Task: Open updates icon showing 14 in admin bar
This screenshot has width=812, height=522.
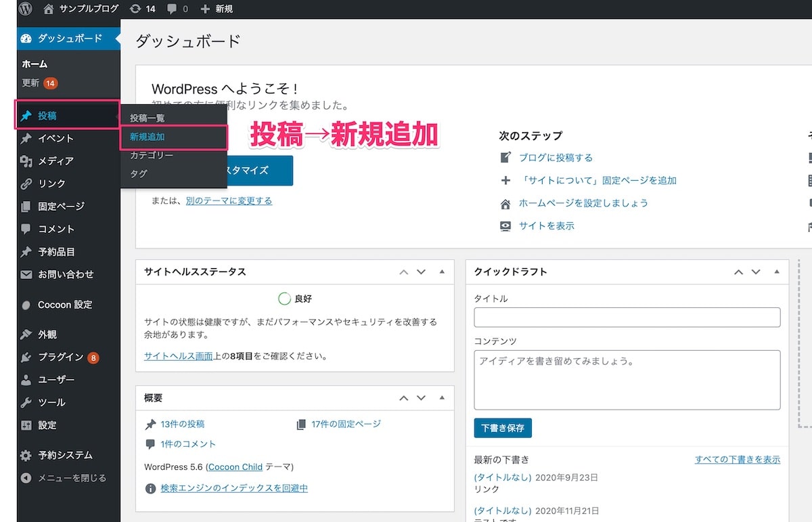Action: tap(135, 9)
